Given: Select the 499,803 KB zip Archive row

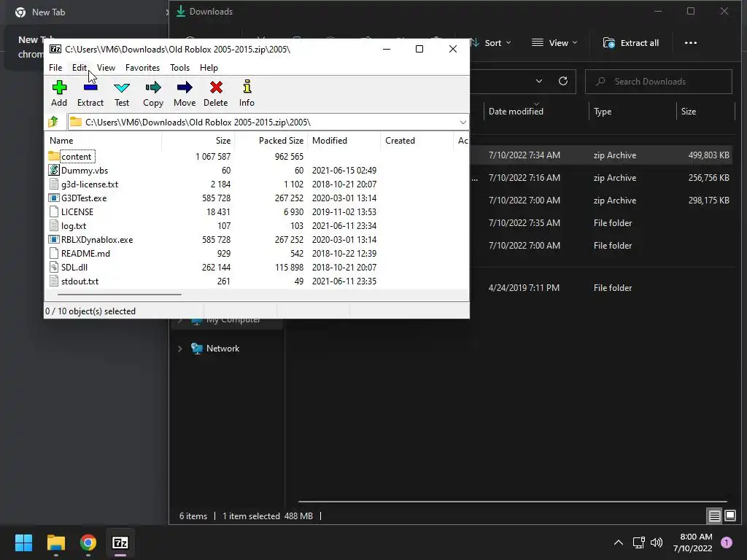Looking at the screenshot, I should 601,155.
